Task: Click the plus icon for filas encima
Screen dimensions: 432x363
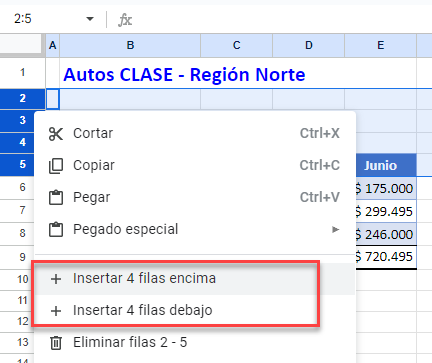Action: pyautogui.click(x=56, y=279)
